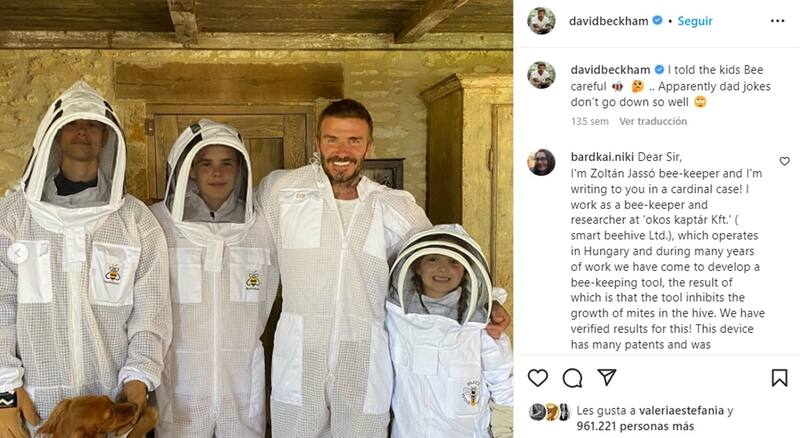
Task: Open bardkai.niki commenter avatar
Action: (541, 162)
